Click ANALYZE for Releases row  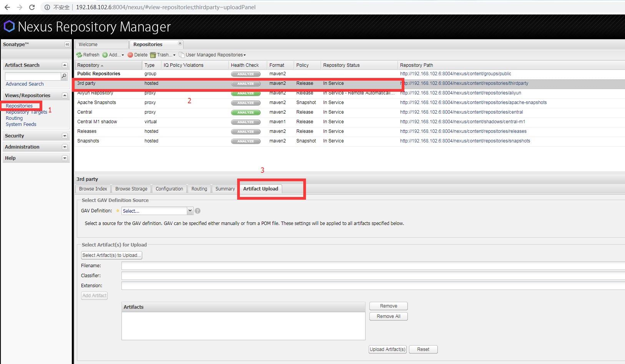coord(246,132)
